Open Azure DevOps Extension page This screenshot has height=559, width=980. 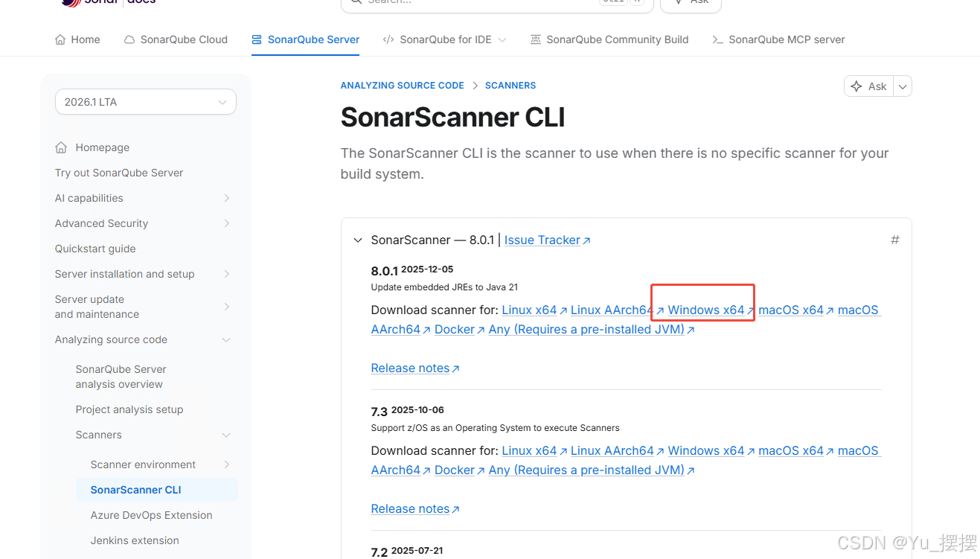tap(152, 515)
